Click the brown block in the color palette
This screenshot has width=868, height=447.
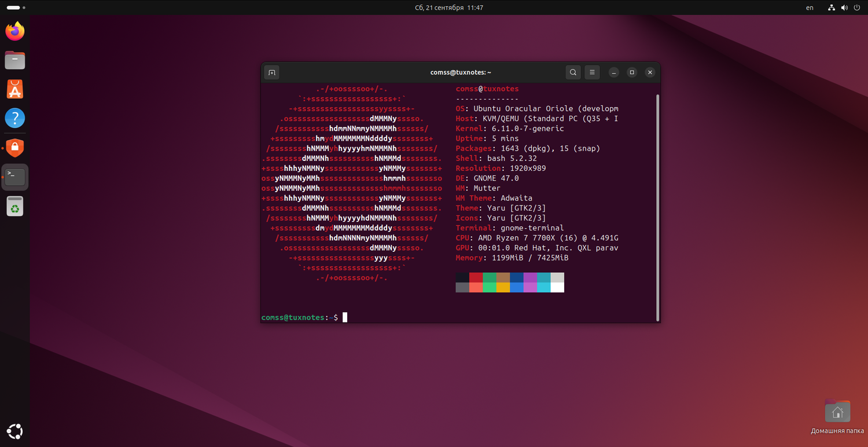[503, 277]
